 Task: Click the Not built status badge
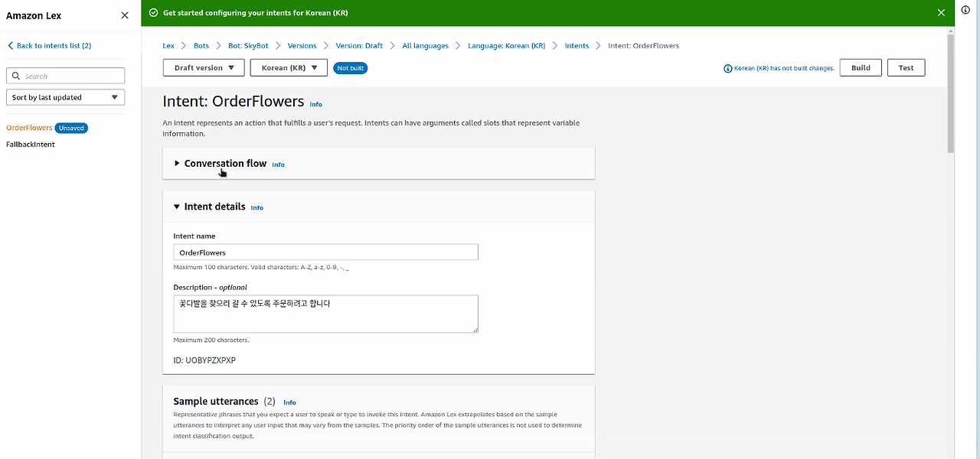pyautogui.click(x=350, y=68)
